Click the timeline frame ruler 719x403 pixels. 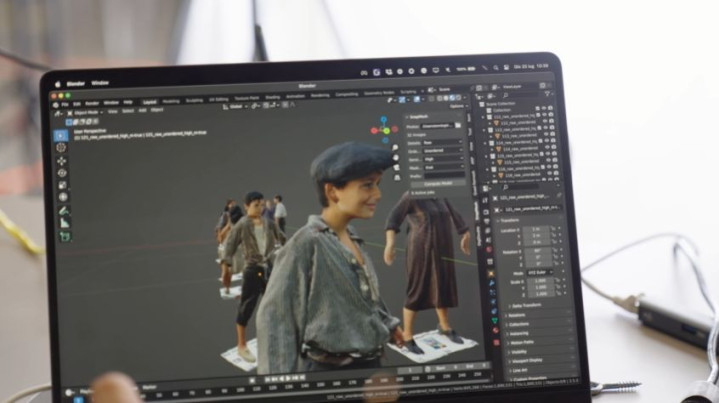pos(300,386)
